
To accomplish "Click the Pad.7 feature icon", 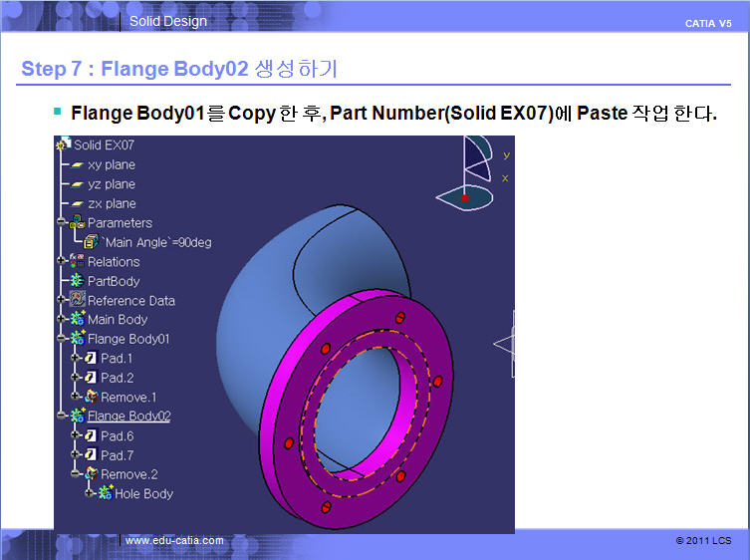I will tap(91, 454).
